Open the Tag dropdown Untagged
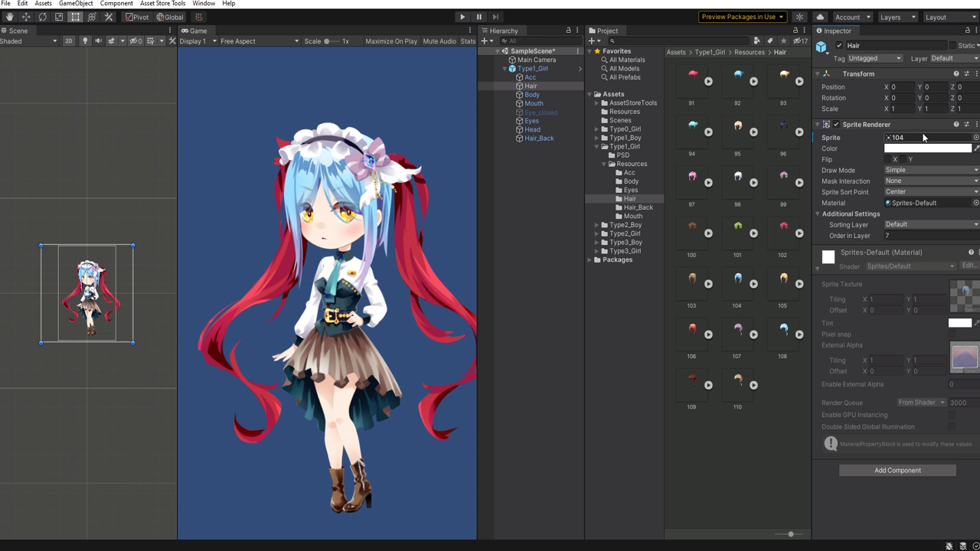980x551 pixels. point(875,58)
